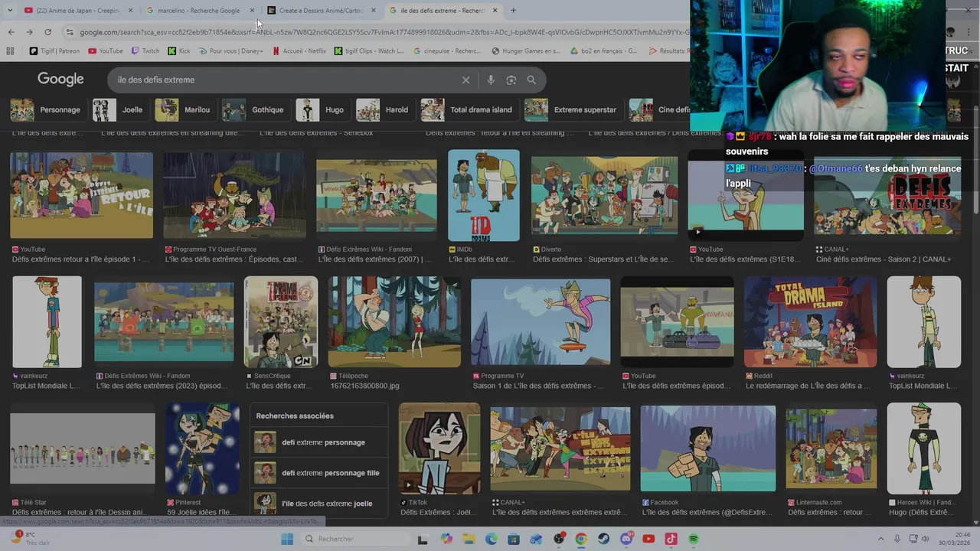Open TikTok app from the taskbar

tap(671, 539)
